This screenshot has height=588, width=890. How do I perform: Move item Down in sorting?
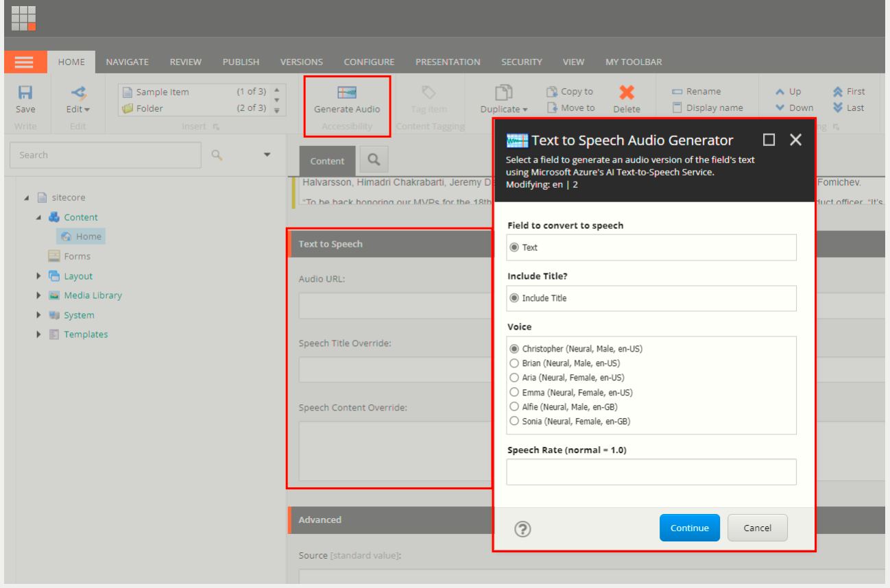point(794,108)
